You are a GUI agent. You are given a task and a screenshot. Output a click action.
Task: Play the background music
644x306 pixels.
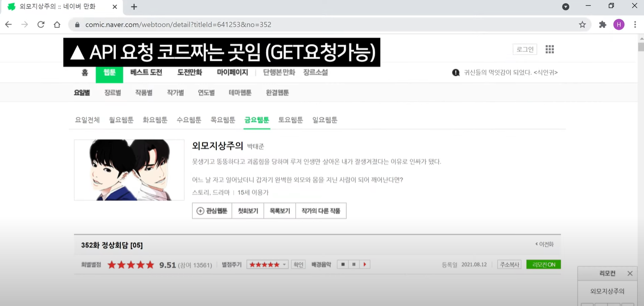pyautogui.click(x=365, y=264)
